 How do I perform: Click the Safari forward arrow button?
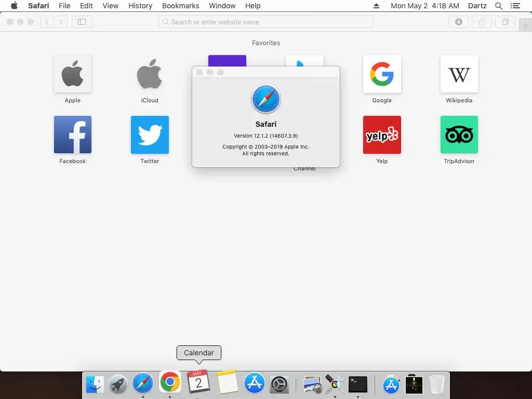click(60, 22)
